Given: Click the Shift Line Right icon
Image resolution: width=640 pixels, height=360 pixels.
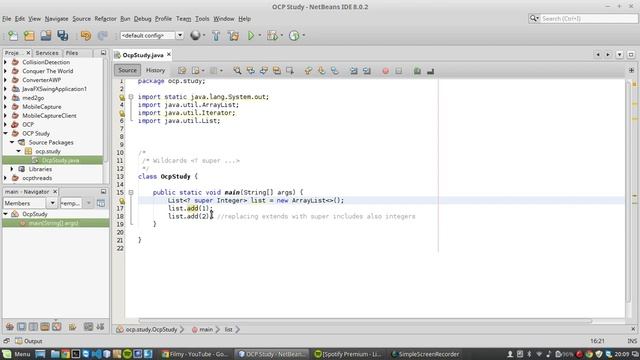Looking at the screenshot, I should [367, 71].
